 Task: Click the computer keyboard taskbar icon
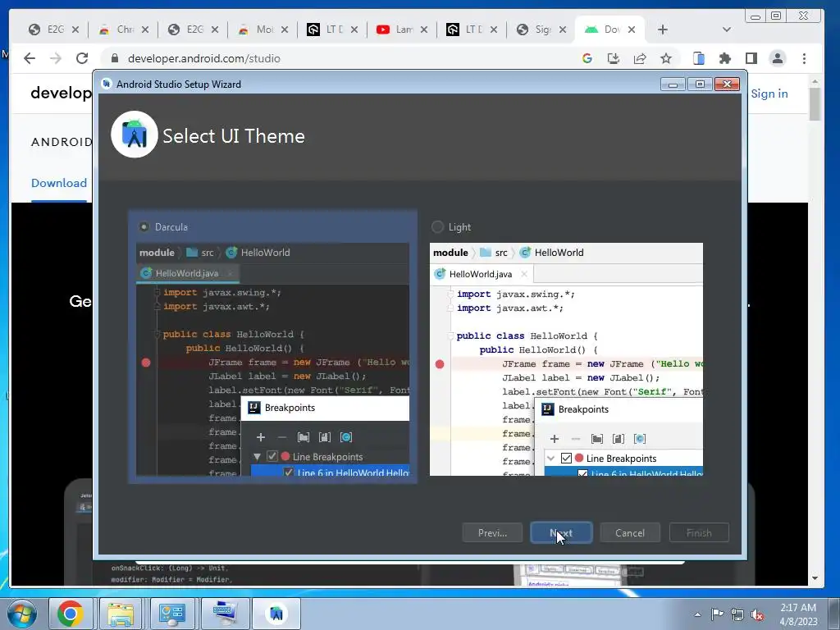pyautogui.click(x=225, y=614)
